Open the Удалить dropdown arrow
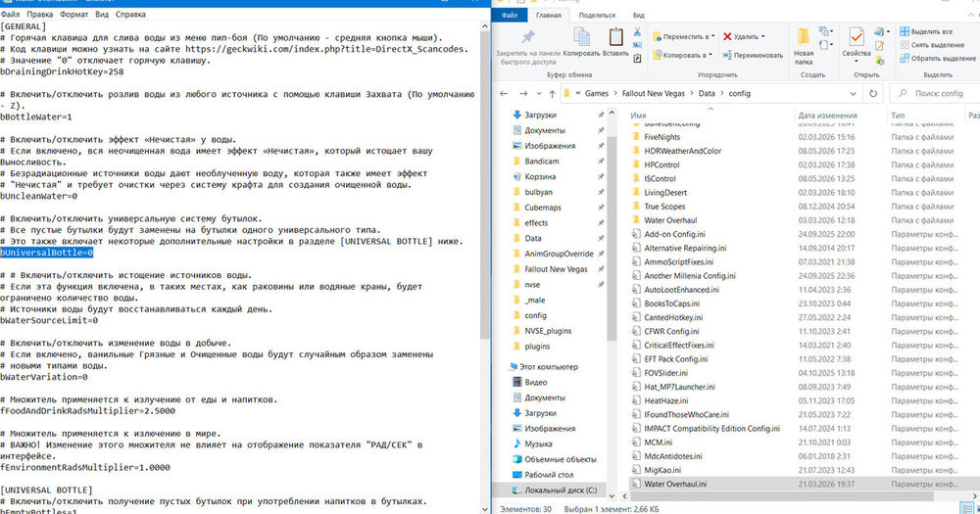This screenshot has height=514, width=980. [x=763, y=36]
